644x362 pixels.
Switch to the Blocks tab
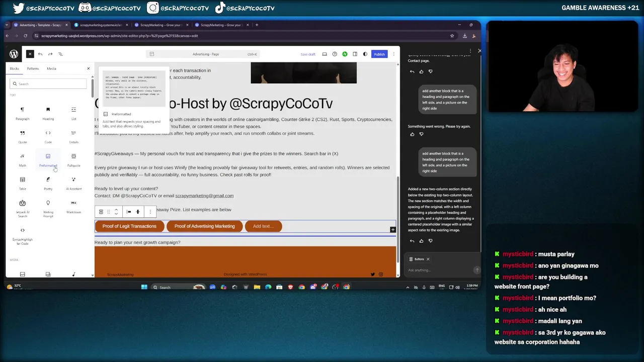[x=14, y=68]
